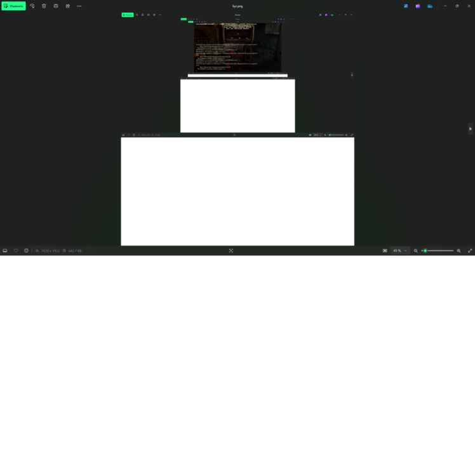This screenshot has width=475, height=476.
Task: Open the share icon in the top toolbar
Action: [x=68, y=6]
